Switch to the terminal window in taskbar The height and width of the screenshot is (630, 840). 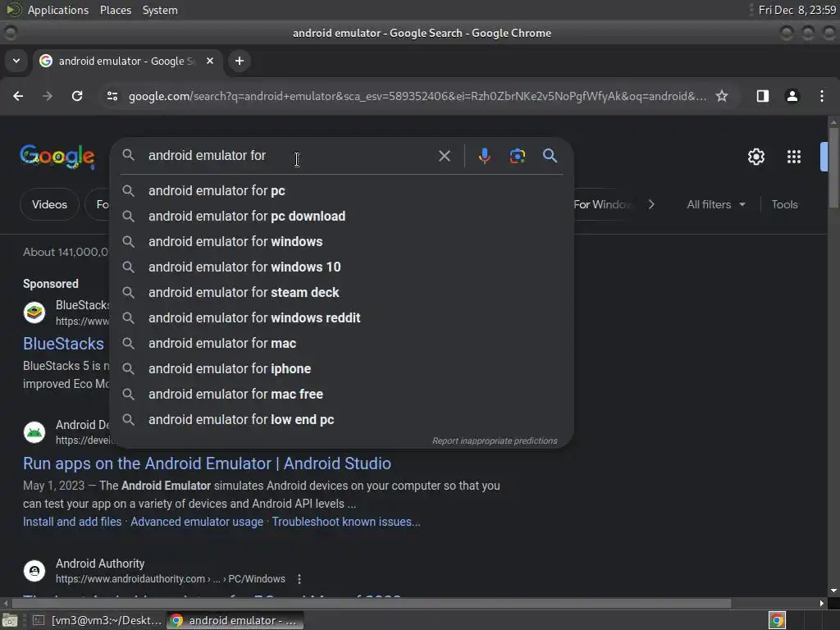[97, 620]
